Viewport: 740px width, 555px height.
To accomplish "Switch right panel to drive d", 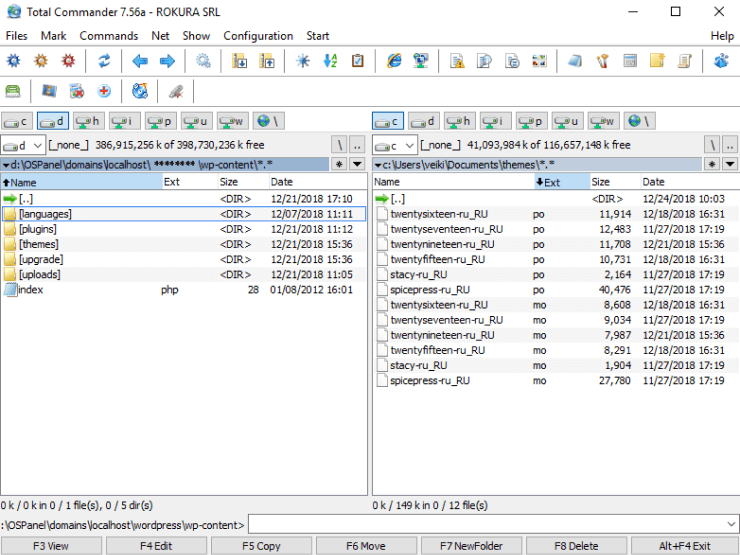I will tap(424, 121).
